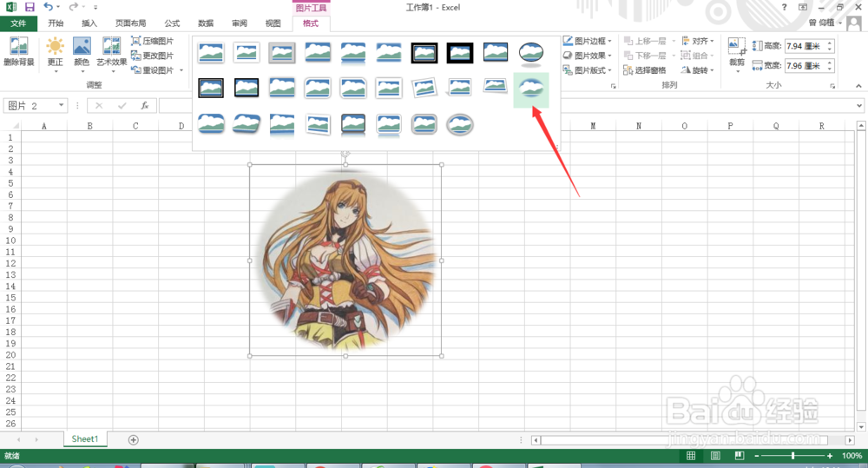Open the Align (对齐) dropdown
868x468 pixels.
[698, 41]
